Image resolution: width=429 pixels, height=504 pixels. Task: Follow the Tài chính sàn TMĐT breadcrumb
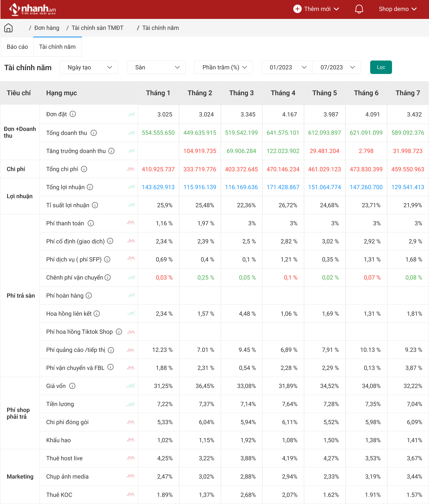click(97, 28)
